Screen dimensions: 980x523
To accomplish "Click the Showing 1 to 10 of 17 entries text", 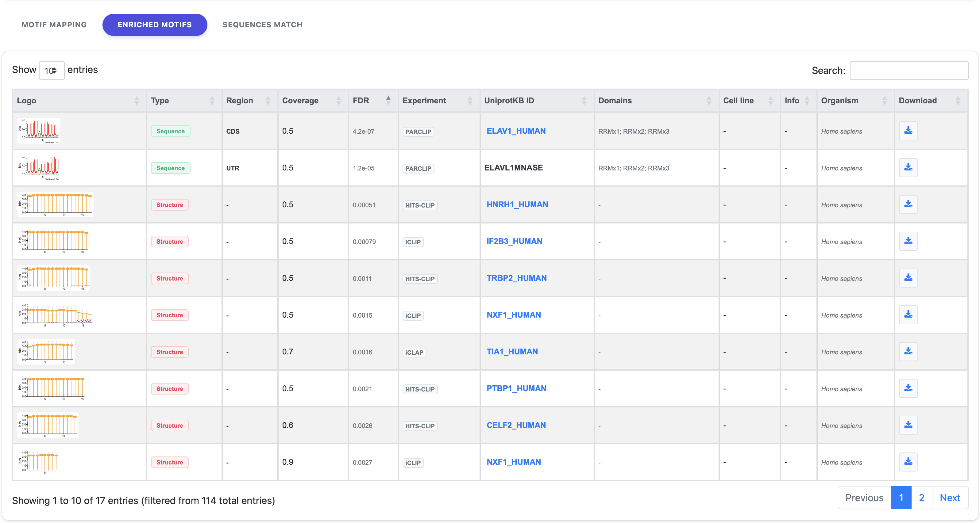I will (143, 501).
